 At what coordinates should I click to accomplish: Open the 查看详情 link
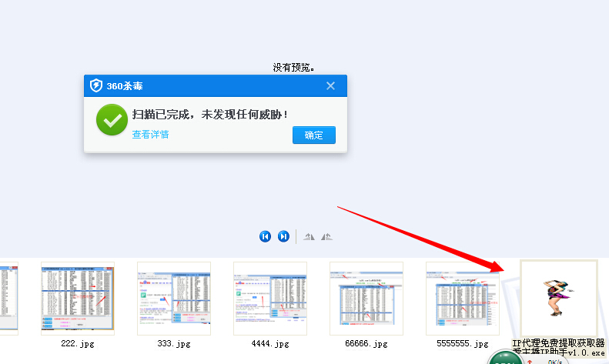[x=150, y=134]
